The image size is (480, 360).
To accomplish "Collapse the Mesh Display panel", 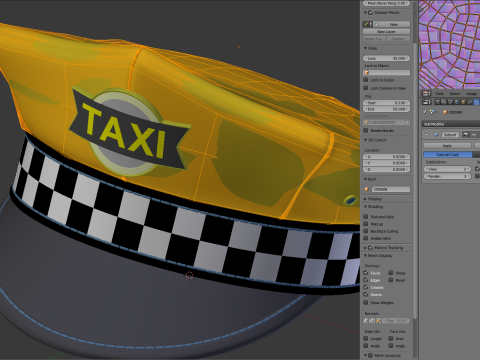I will 365,256.
